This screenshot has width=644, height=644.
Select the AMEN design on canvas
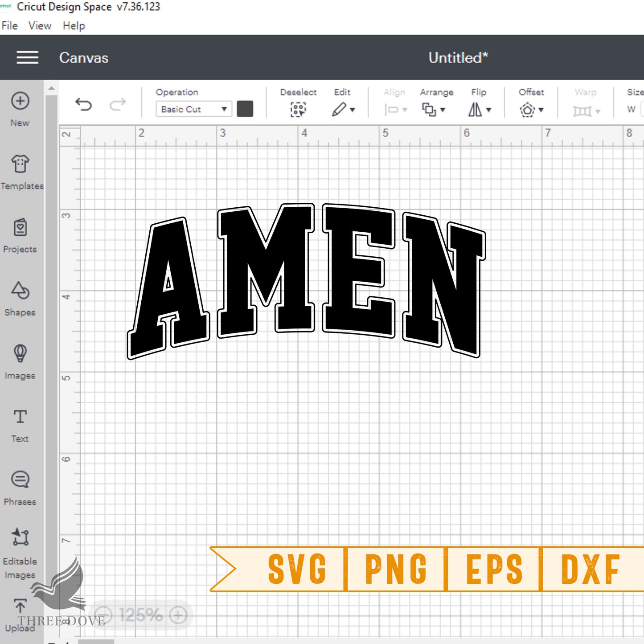click(307, 281)
